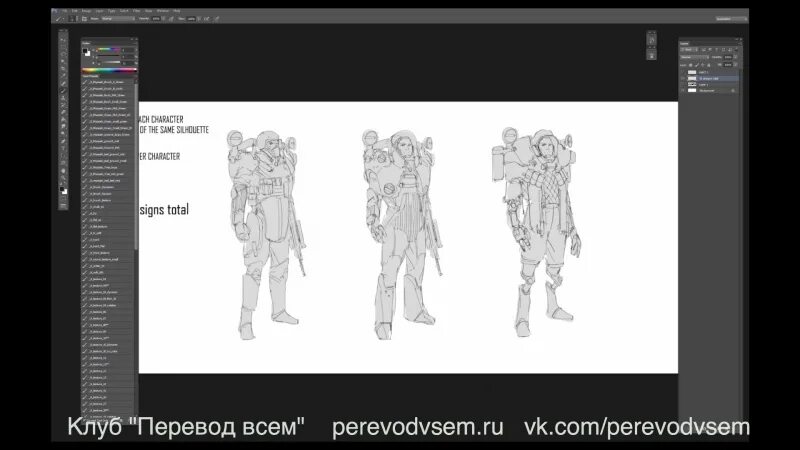The image size is (800, 450).
Task: Select the Lasso tool
Action: (x=63, y=54)
